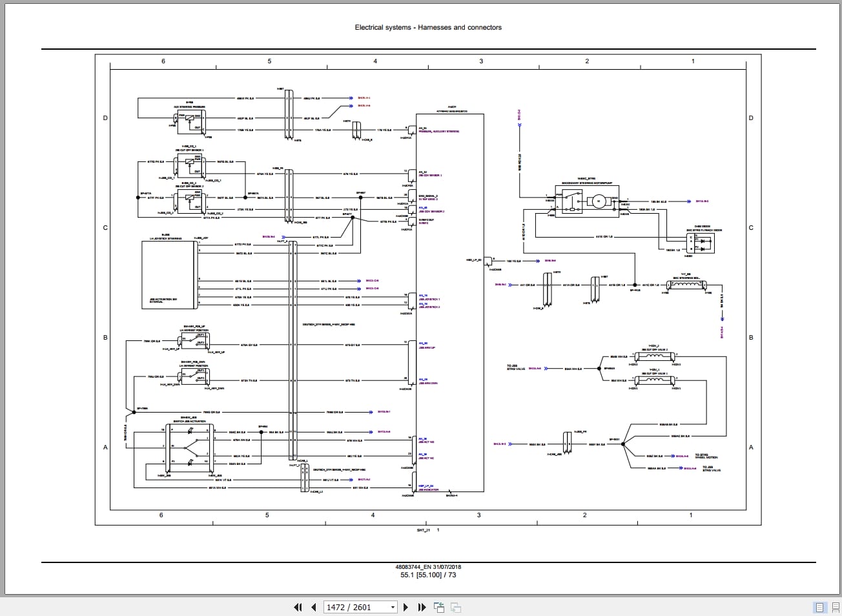Screen dimensions: 842x616
Task: Click the row D label on left
Action: (105, 118)
